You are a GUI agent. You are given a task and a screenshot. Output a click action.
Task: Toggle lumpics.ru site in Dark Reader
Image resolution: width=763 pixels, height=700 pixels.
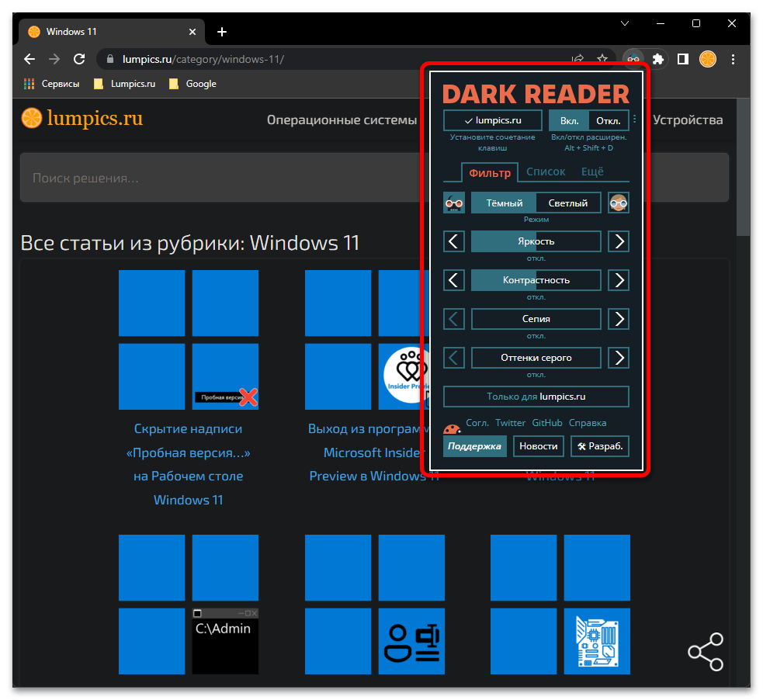492,120
